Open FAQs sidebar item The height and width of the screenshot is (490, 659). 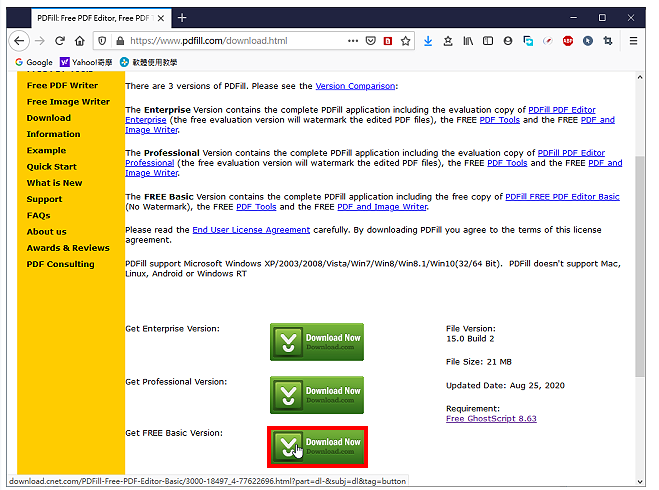pos(38,216)
